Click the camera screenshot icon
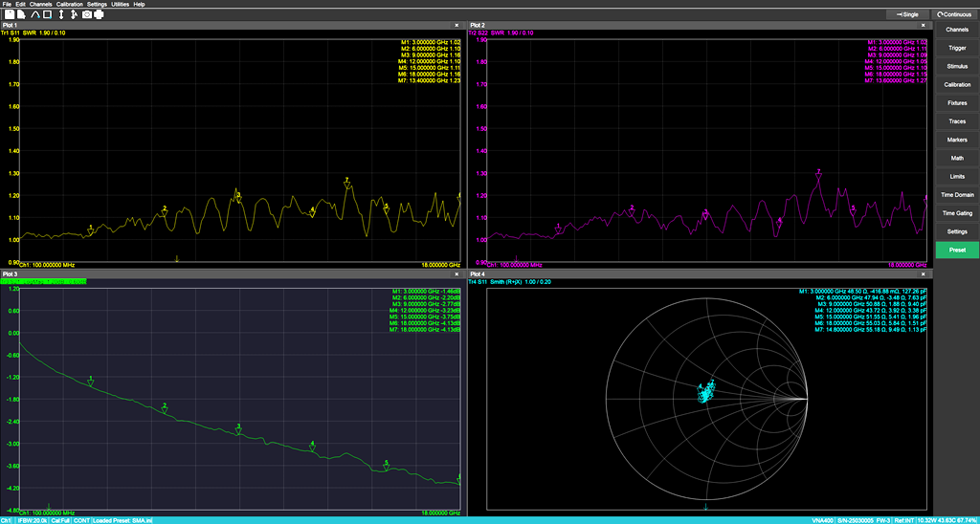Viewport: 980px width, 524px height. pyautogui.click(x=87, y=14)
